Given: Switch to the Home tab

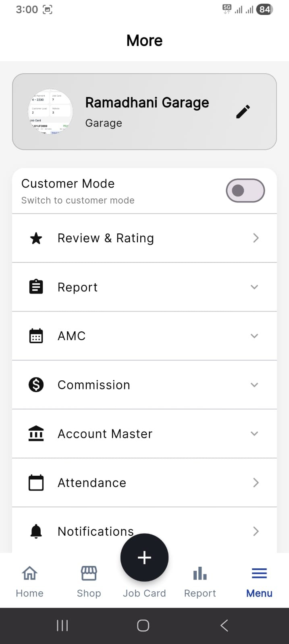Looking at the screenshot, I should coord(29,580).
